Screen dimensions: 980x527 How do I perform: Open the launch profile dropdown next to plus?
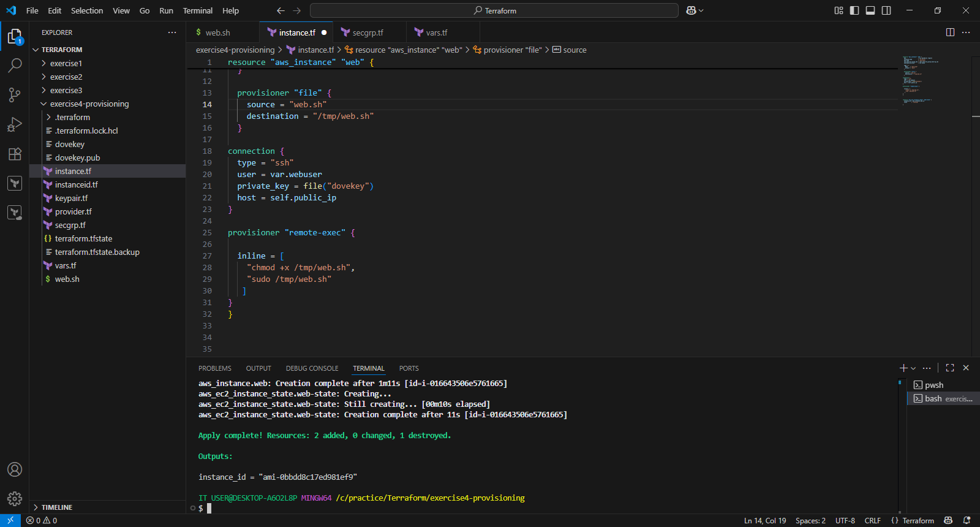point(913,368)
